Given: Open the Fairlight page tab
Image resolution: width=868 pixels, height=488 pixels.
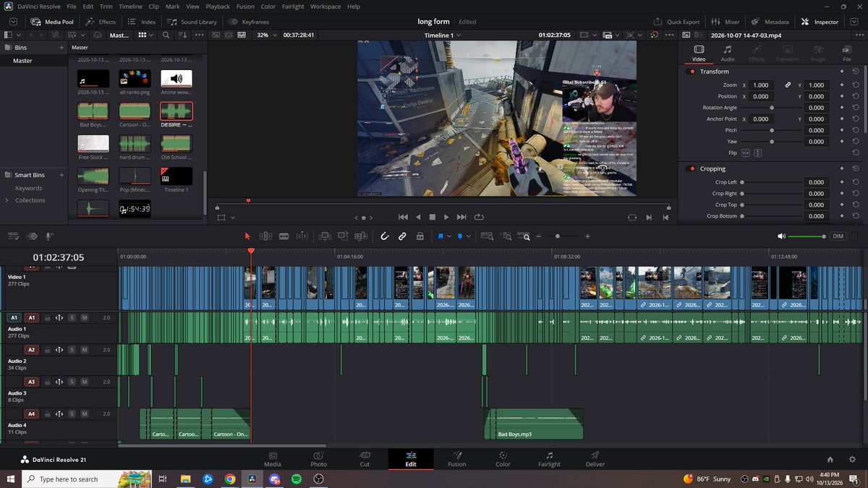Looking at the screenshot, I should coord(549,459).
